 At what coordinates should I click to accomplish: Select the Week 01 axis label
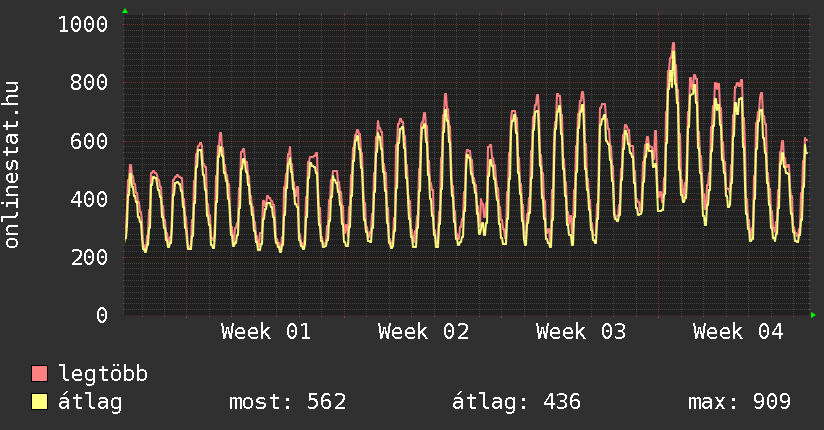click(x=266, y=332)
